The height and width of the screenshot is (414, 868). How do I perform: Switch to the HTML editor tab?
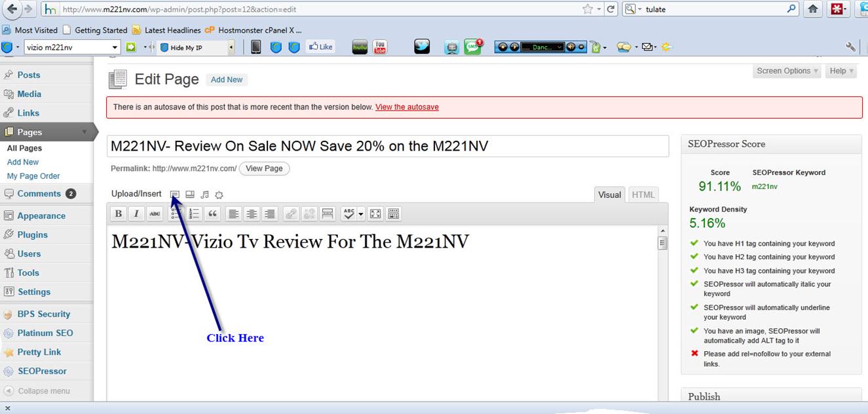click(643, 195)
